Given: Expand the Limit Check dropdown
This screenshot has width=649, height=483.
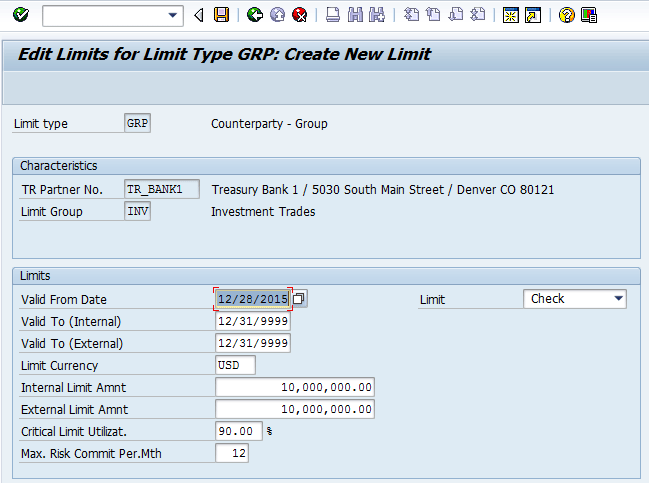Looking at the screenshot, I should [x=618, y=299].
